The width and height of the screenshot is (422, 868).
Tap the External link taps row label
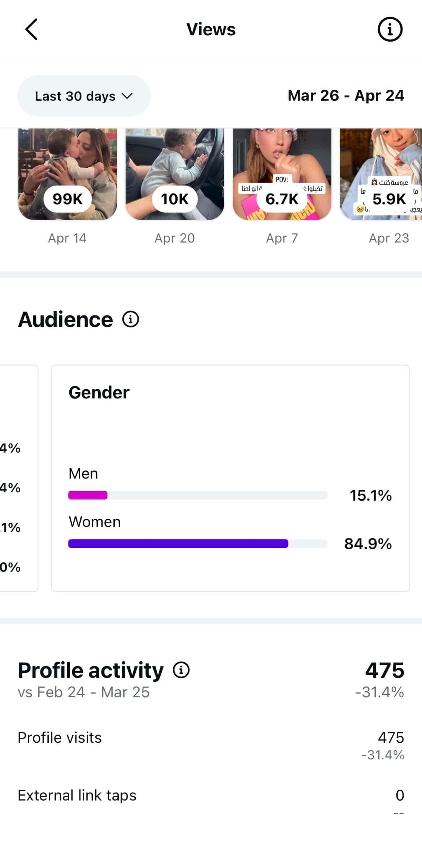pyautogui.click(x=77, y=795)
